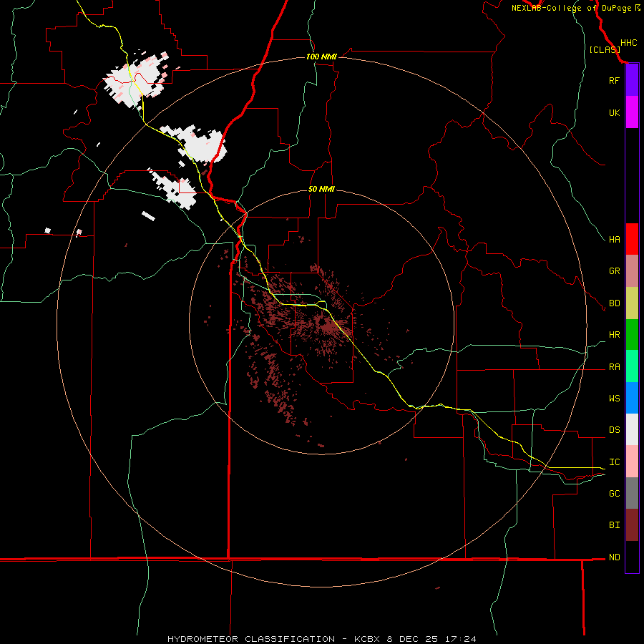Click the HHC product label
The width and height of the screenshot is (644, 644).
[x=628, y=43]
